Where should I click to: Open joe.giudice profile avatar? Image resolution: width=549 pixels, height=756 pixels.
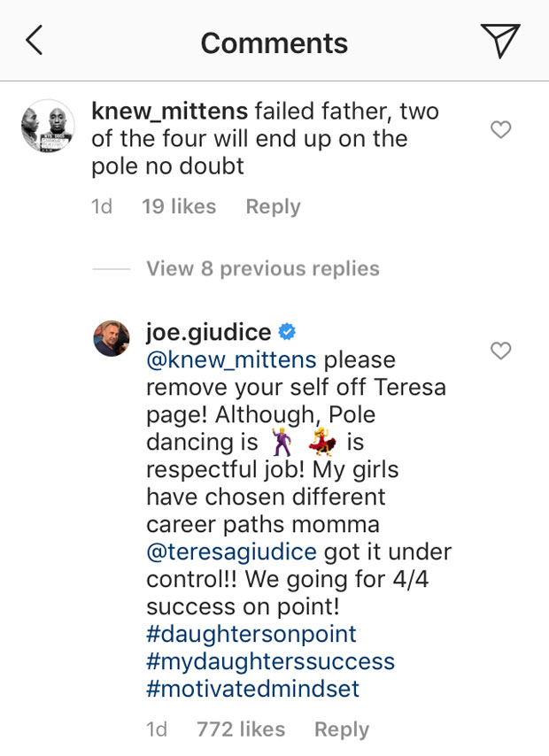click(x=112, y=338)
